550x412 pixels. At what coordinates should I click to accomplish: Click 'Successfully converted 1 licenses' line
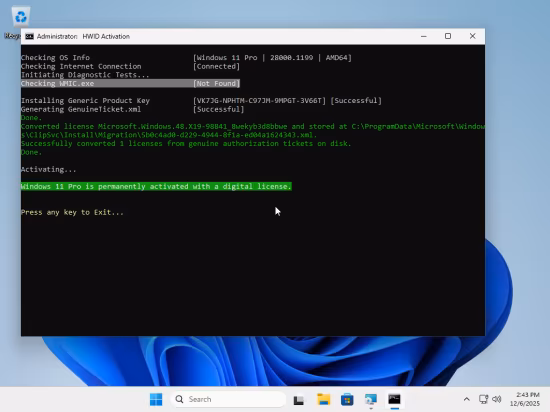tap(186, 143)
